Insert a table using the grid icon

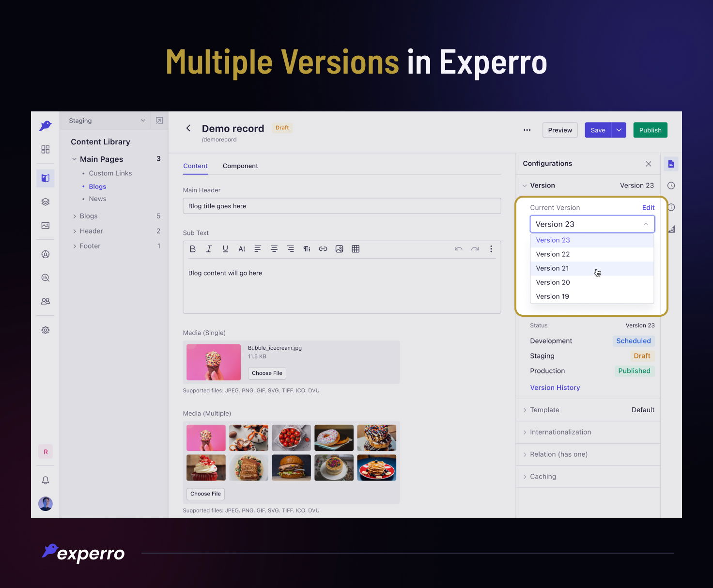coord(356,249)
